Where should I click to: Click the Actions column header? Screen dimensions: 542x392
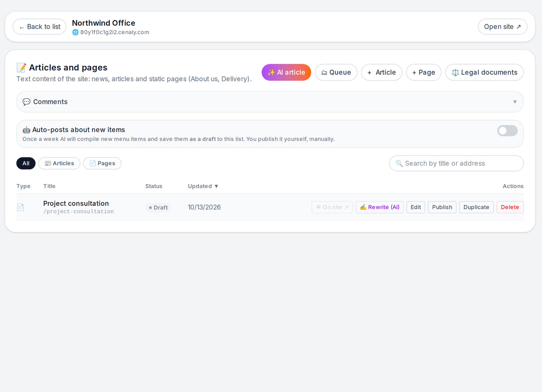coord(513,186)
